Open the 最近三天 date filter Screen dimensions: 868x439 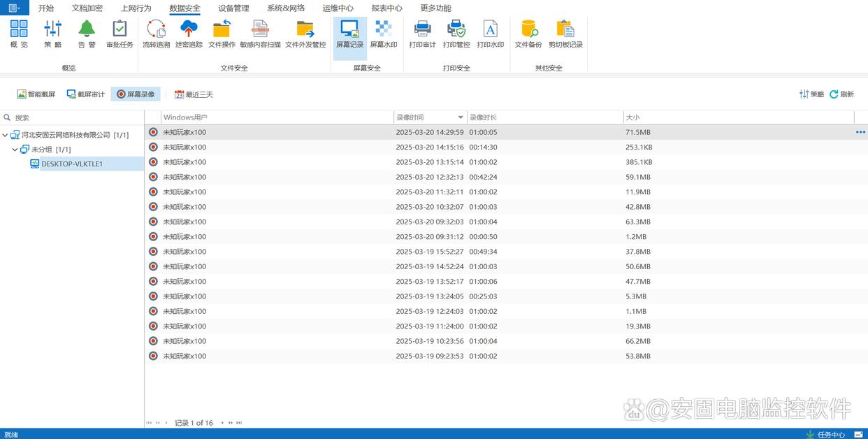(194, 94)
